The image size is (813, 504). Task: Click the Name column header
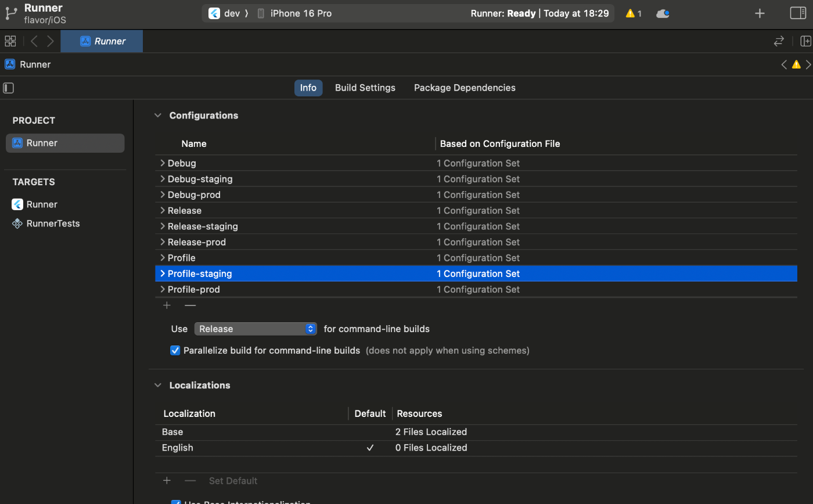tap(193, 143)
